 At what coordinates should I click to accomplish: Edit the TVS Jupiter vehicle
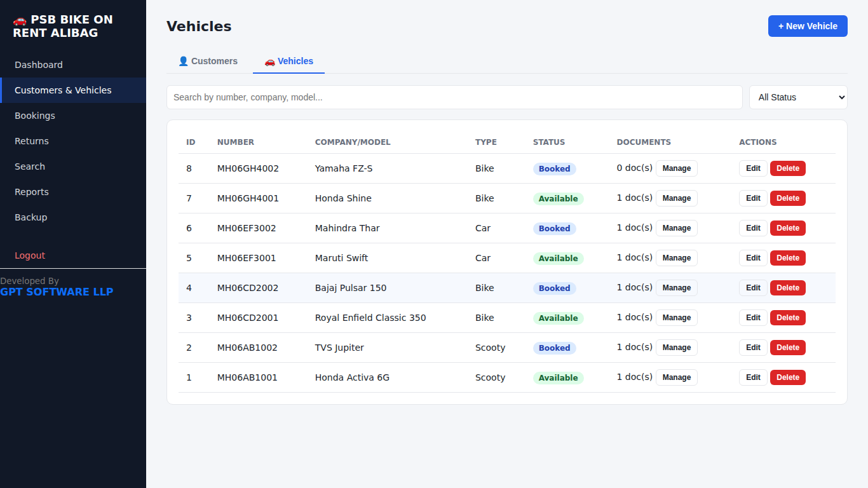click(753, 348)
